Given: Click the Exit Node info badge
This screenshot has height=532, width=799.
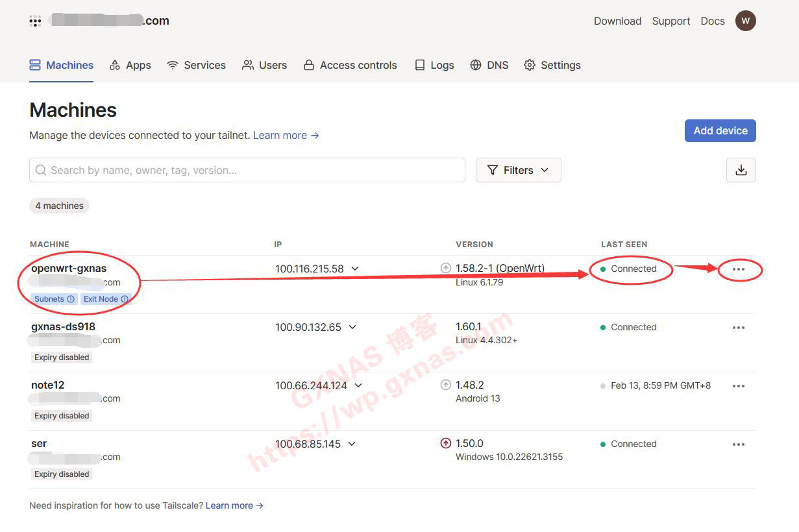Looking at the screenshot, I should pyautogui.click(x=105, y=299).
